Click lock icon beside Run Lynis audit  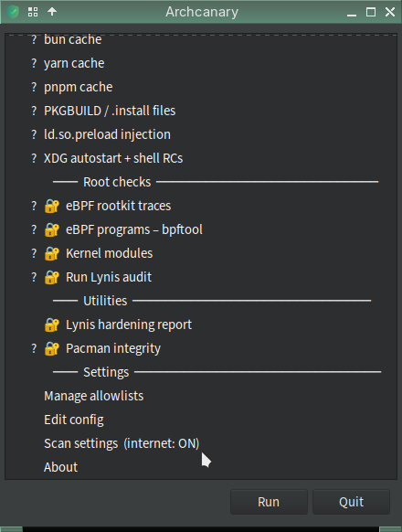click(x=52, y=277)
